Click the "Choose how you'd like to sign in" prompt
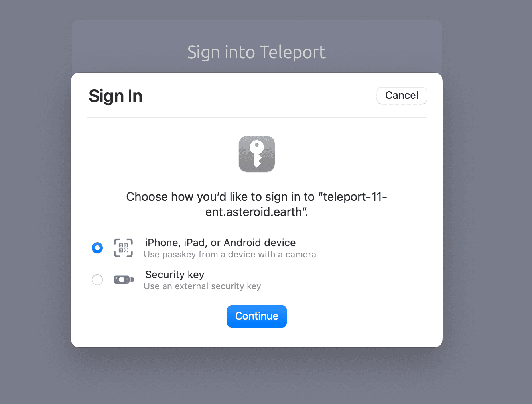The image size is (532, 404). click(x=257, y=204)
